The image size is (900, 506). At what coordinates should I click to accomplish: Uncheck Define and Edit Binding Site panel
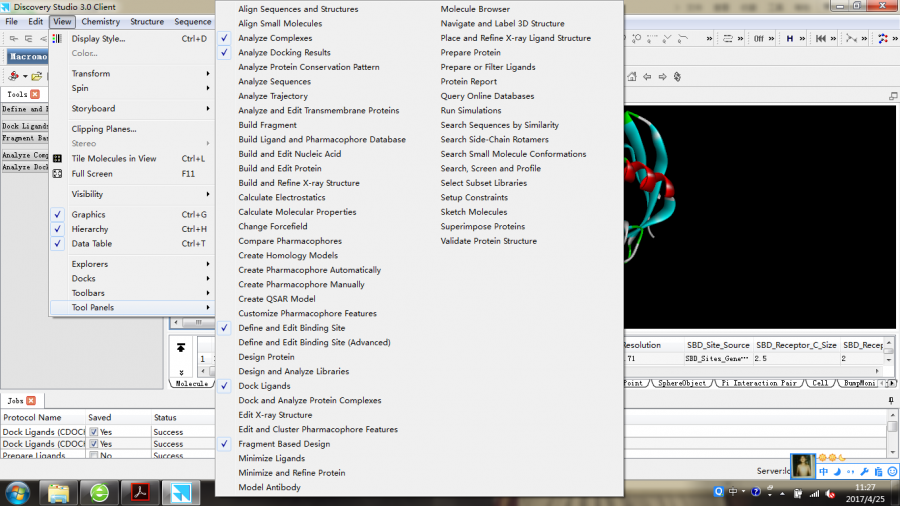click(224, 328)
